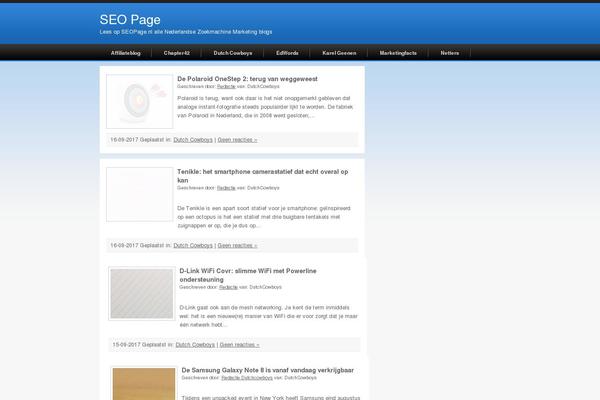Select Marketingfacts in navigation bar
The height and width of the screenshot is (400, 600).
pyautogui.click(x=398, y=53)
